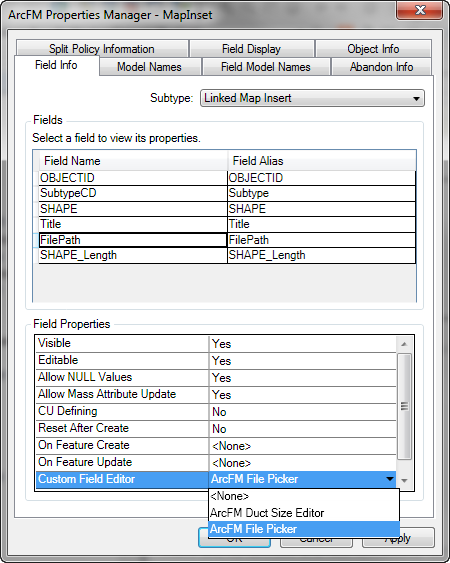Switch to the Model Names tab
The image size is (450, 563).
pyautogui.click(x=149, y=67)
